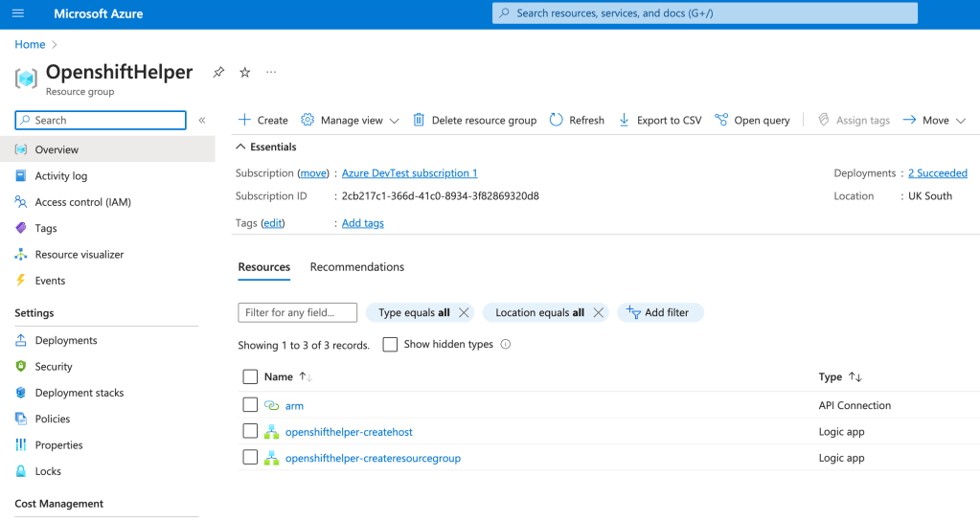The image size is (980, 522).
Task: Click the Manage view gear icon
Action: point(307,120)
